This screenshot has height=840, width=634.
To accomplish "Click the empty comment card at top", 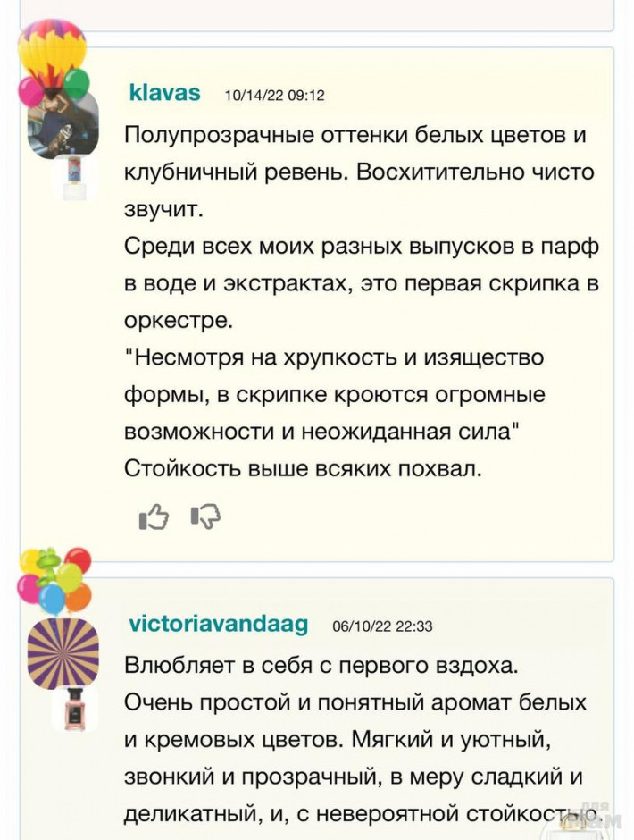I will point(317,14).
